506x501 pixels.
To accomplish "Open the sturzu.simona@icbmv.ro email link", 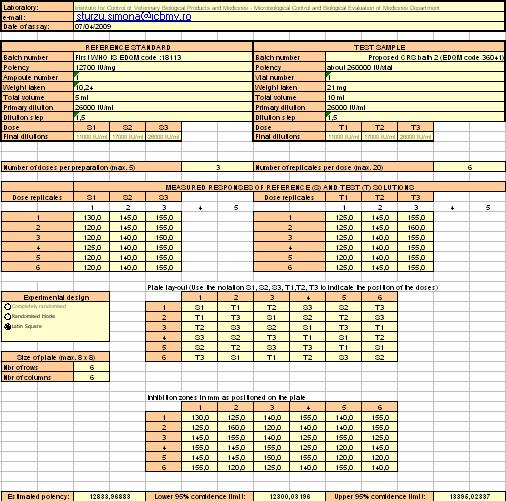I will (134, 16).
